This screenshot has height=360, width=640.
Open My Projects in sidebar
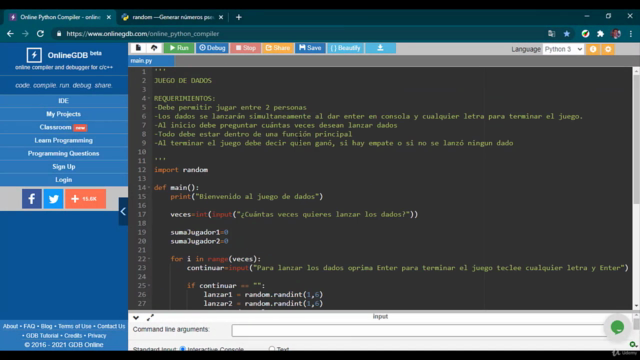pos(64,114)
